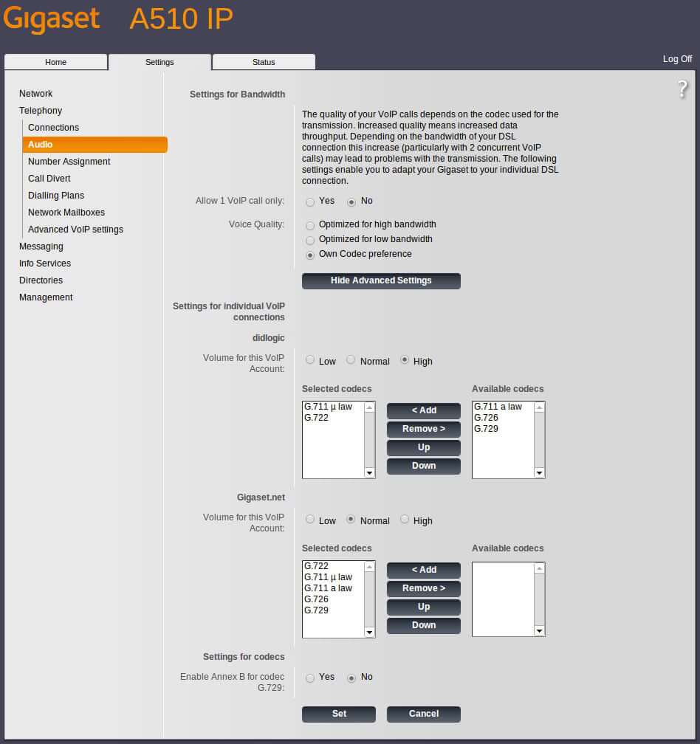
Task: Click 'Remove >' button for Gigaset.net codecs
Action: pos(424,588)
